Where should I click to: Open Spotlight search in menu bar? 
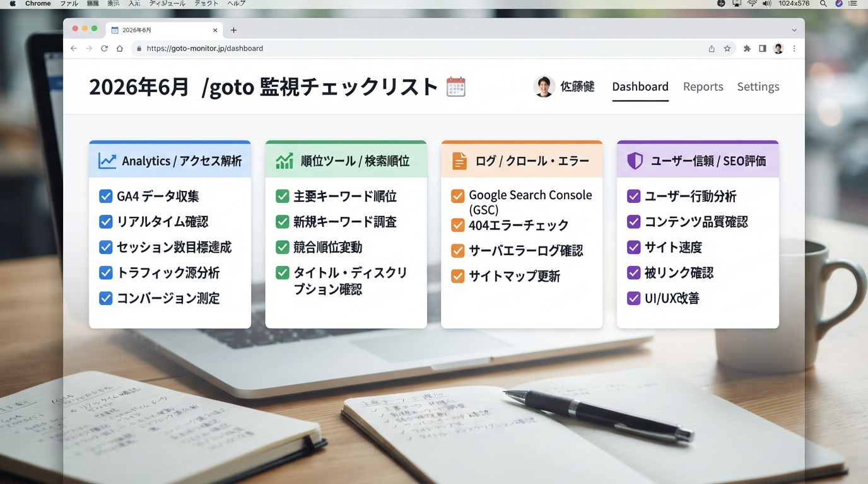click(x=823, y=4)
